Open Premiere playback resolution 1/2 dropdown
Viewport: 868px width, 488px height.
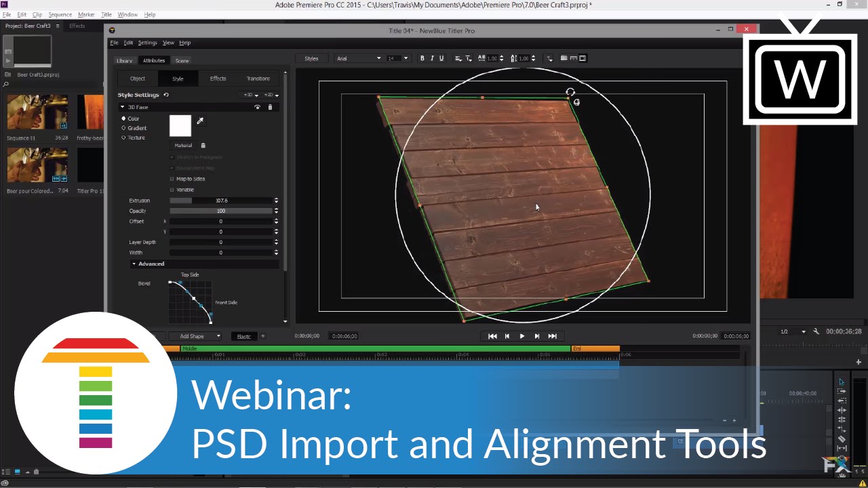[792, 331]
